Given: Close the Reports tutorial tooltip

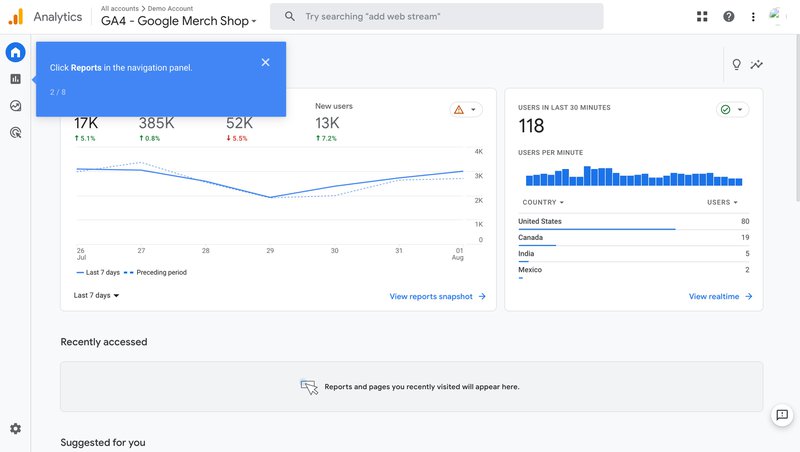Looking at the screenshot, I should coord(265,62).
